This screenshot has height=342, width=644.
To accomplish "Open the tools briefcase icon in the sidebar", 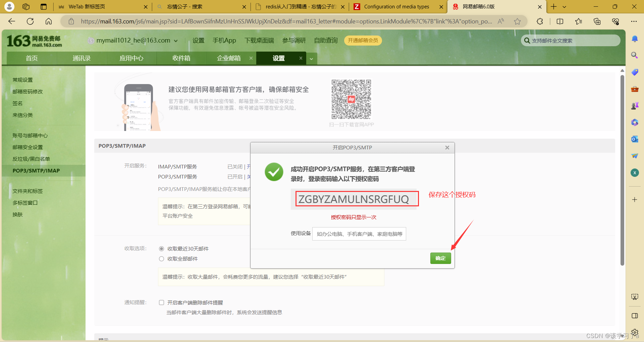I will coord(635,89).
